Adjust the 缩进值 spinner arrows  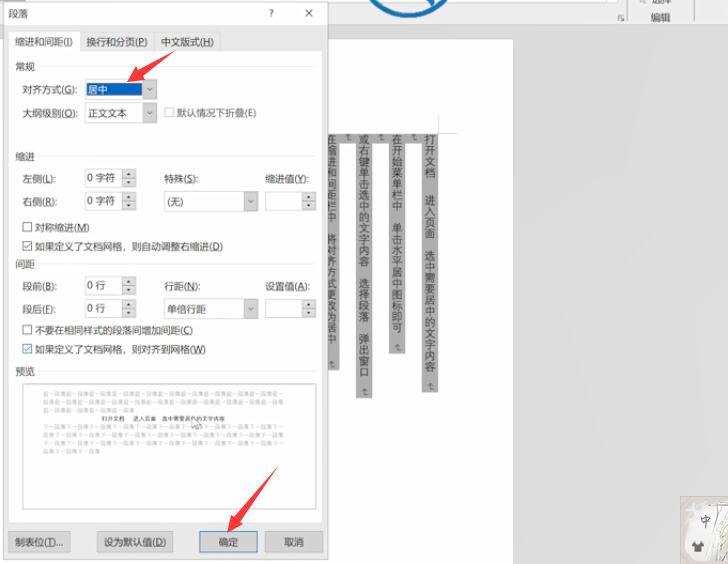point(309,201)
